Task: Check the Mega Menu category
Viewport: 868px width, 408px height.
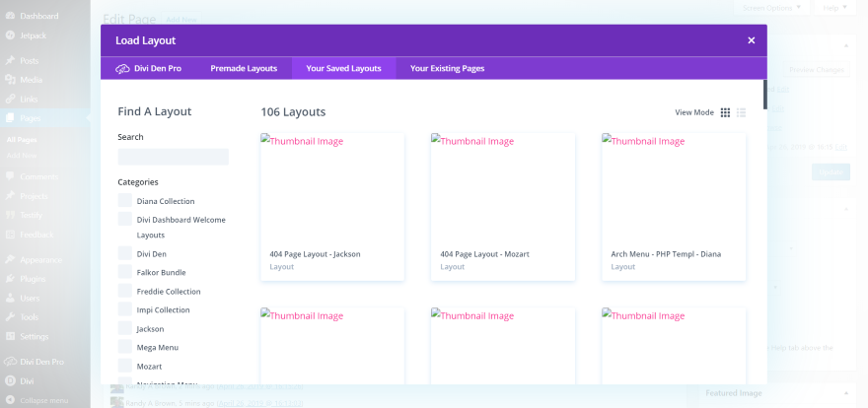Action: pos(125,347)
